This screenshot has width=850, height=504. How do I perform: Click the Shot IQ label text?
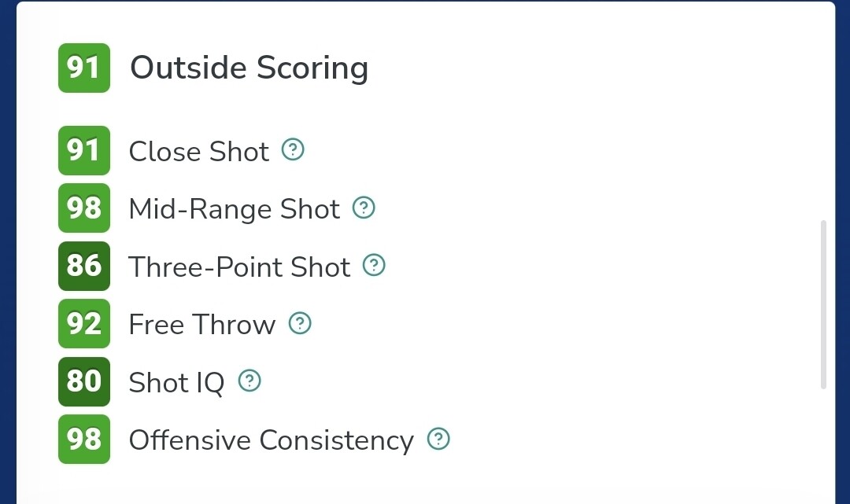coord(176,383)
